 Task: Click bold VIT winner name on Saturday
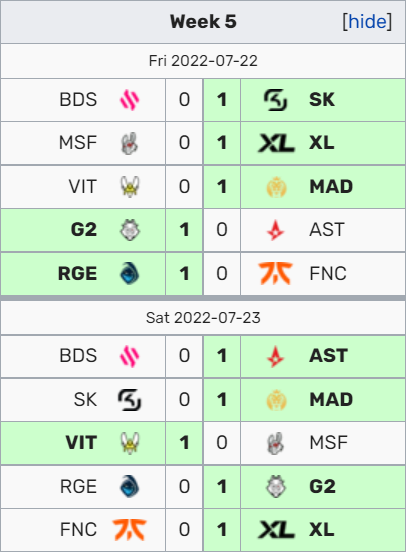(x=81, y=443)
